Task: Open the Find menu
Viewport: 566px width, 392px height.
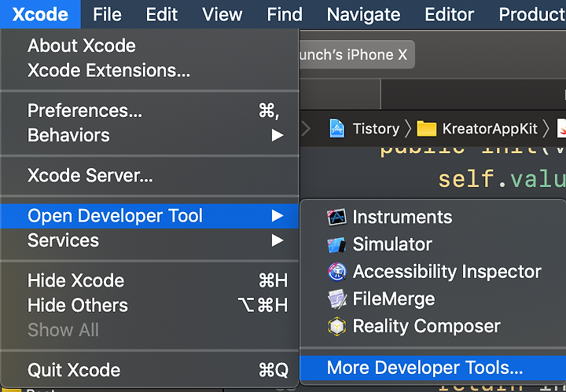Action: pos(285,14)
